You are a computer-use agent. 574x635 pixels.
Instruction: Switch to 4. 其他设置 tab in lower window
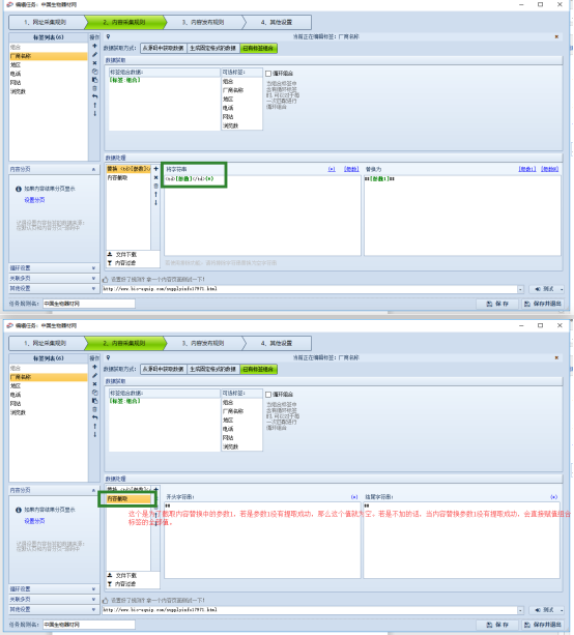(277, 343)
